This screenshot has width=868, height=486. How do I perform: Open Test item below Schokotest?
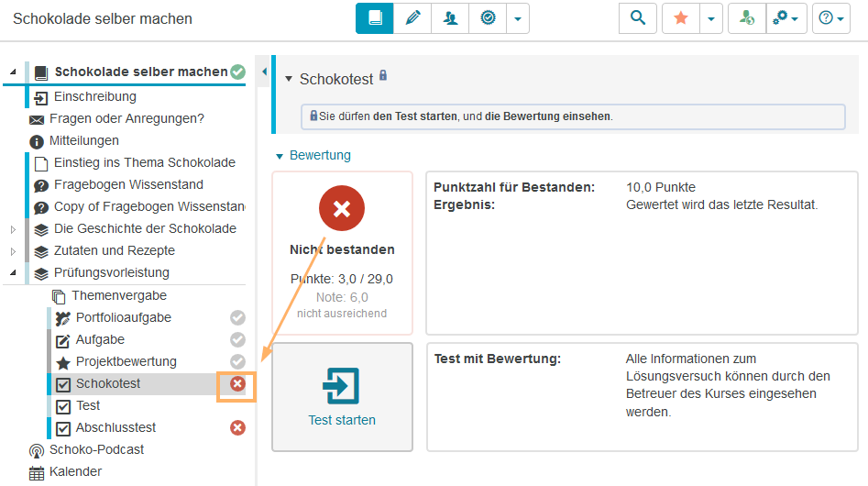(88, 405)
